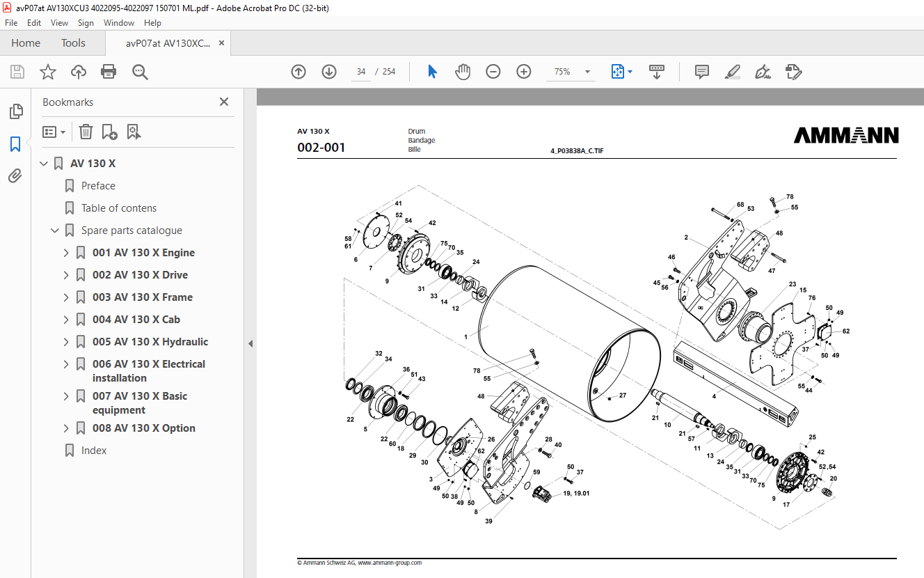Open the Attachments paperclip panel
The height and width of the screenshot is (578, 924).
click(x=15, y=176)
